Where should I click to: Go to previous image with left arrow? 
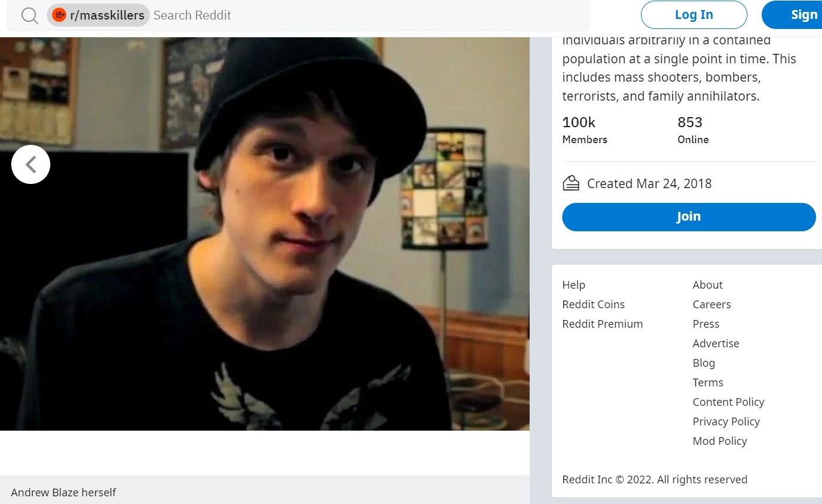(31, 164)
